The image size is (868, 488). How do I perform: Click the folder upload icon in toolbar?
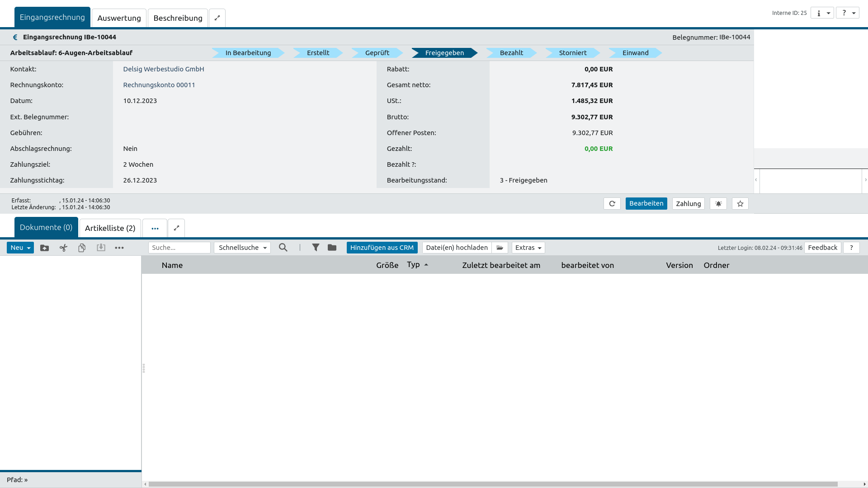pos(44,248)
